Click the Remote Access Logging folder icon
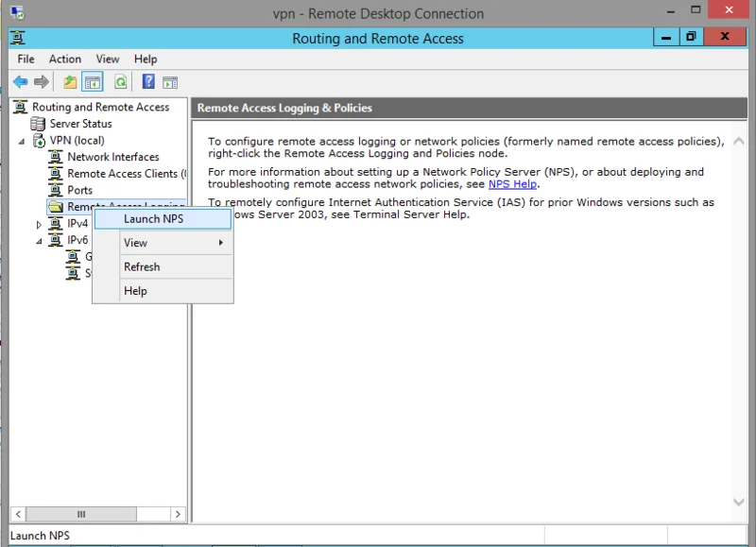This screenshot has height=547, width=756. click(56, 207)
